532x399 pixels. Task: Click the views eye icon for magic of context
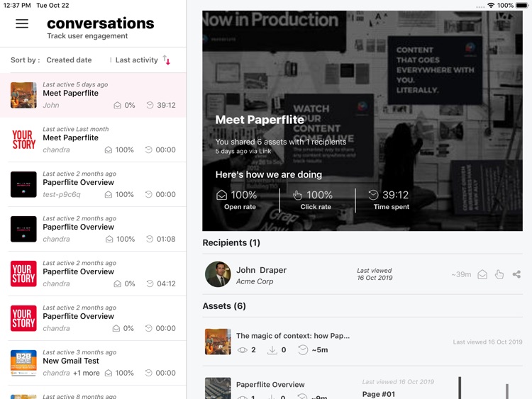coord(243,350)
